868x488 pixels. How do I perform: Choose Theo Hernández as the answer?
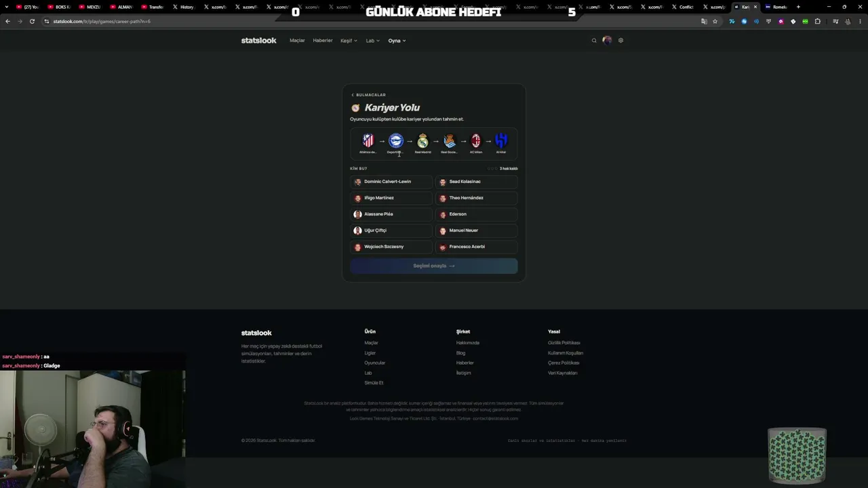[476, 198]
